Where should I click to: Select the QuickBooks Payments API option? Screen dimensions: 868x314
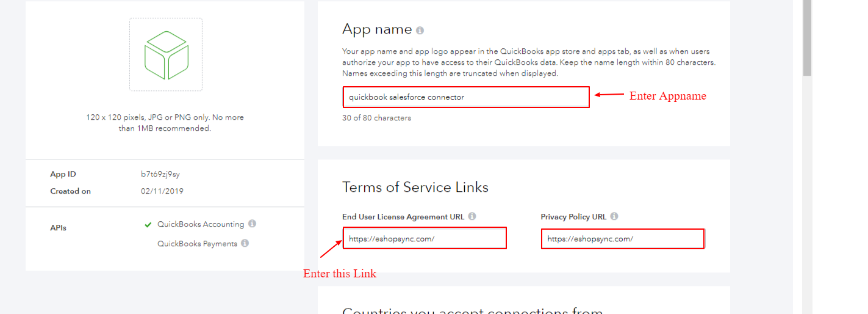pos(197,244)
